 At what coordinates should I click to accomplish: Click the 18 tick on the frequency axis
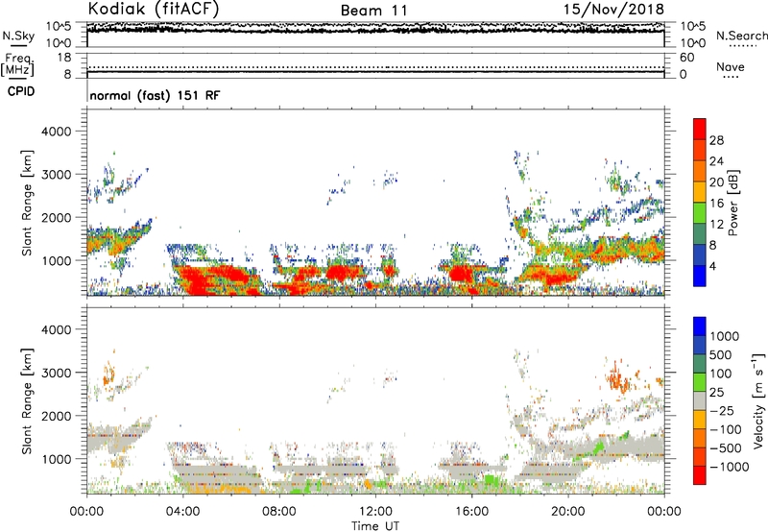point(64,58)
